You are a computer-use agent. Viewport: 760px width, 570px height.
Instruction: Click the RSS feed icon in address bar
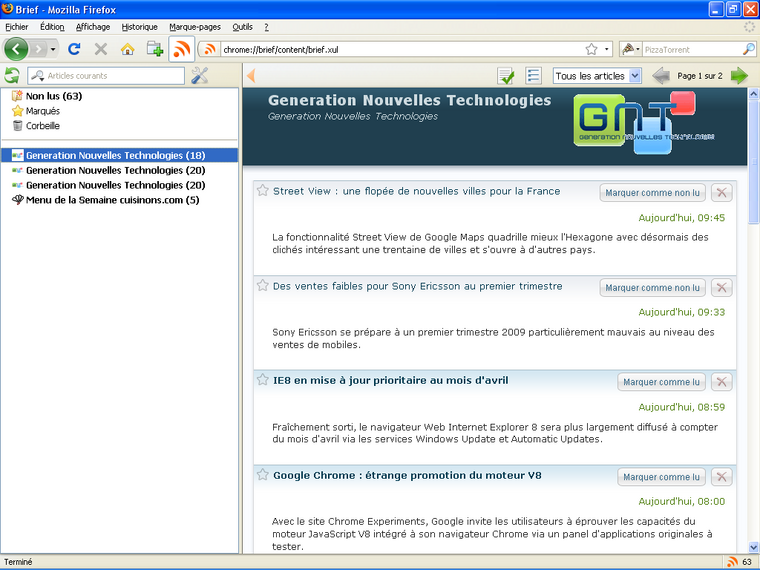click(x=210, y=49)
